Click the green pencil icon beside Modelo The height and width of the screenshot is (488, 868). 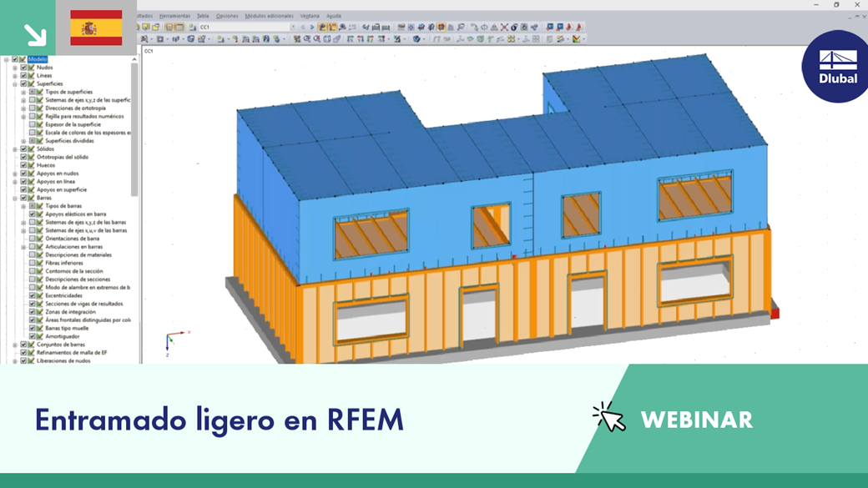click(23, 59)
